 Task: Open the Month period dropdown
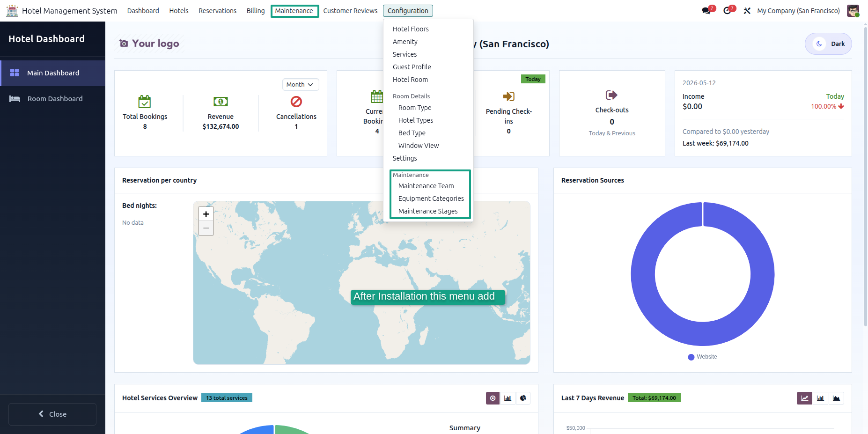click(x=300, y=84)
